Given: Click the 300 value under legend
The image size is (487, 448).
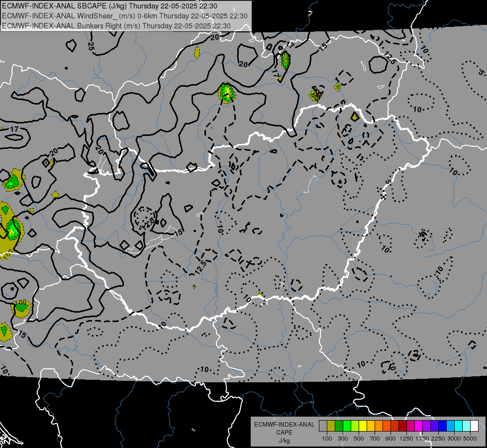Looking at the screenshot, I should click(343, 439).
